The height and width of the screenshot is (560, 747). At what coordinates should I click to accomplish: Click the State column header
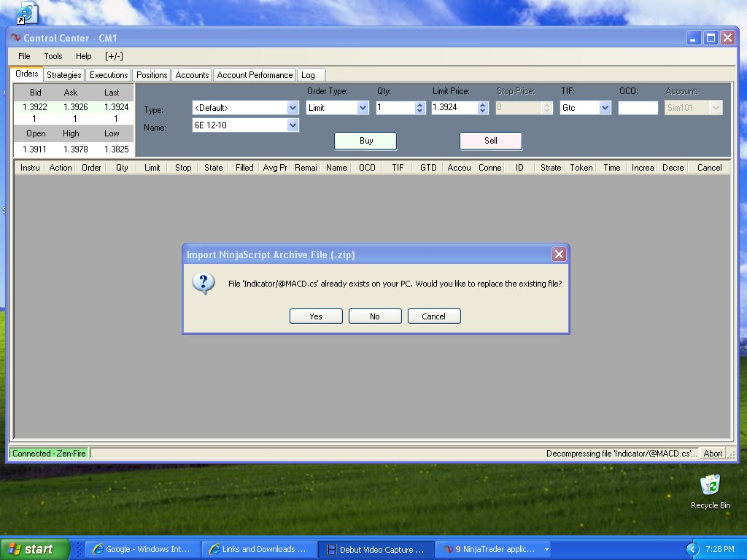coord(214,168)
